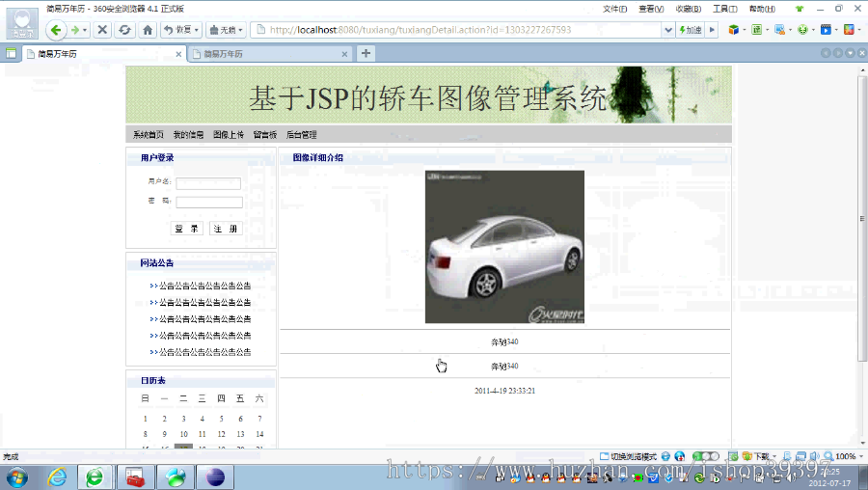Close the first 简易万年历 tab
Viewport: 868px width, 490px height.
tap(178, 54)
